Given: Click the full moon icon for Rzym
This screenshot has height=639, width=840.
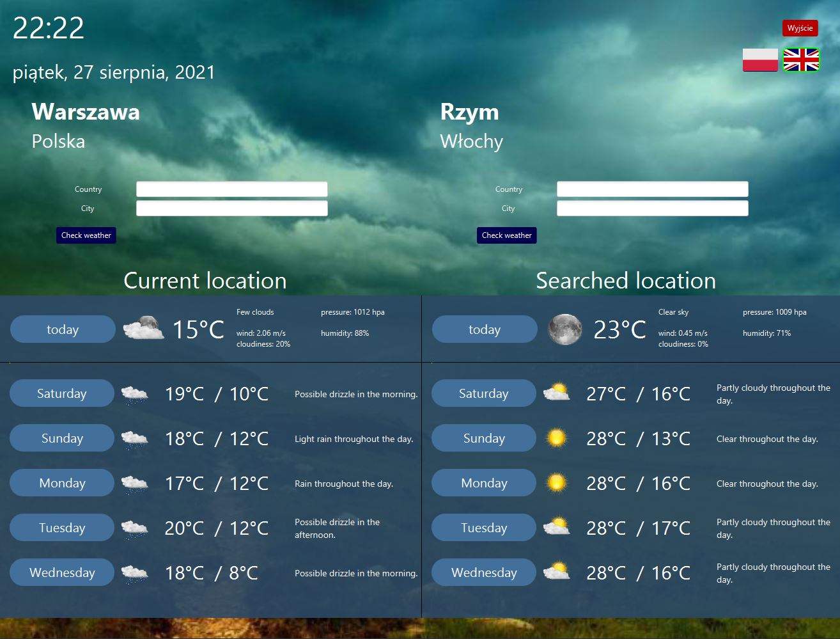Looking at the screenshot, I should [565, 329].
